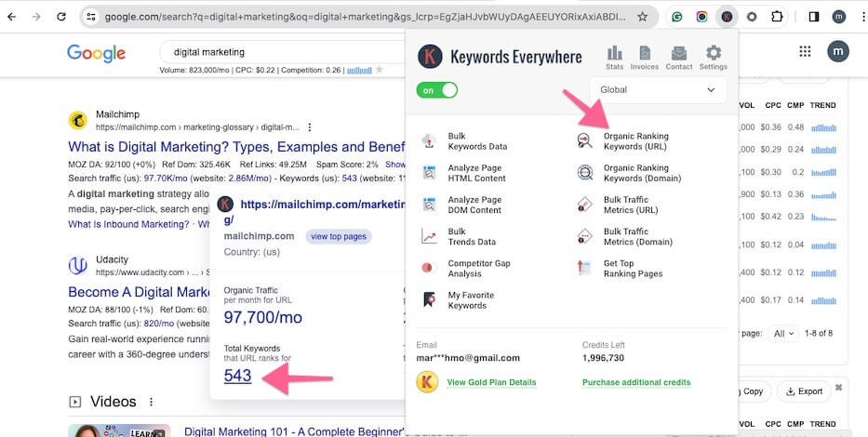Click the 820/mo Udacity traffic link

(159, 323)
